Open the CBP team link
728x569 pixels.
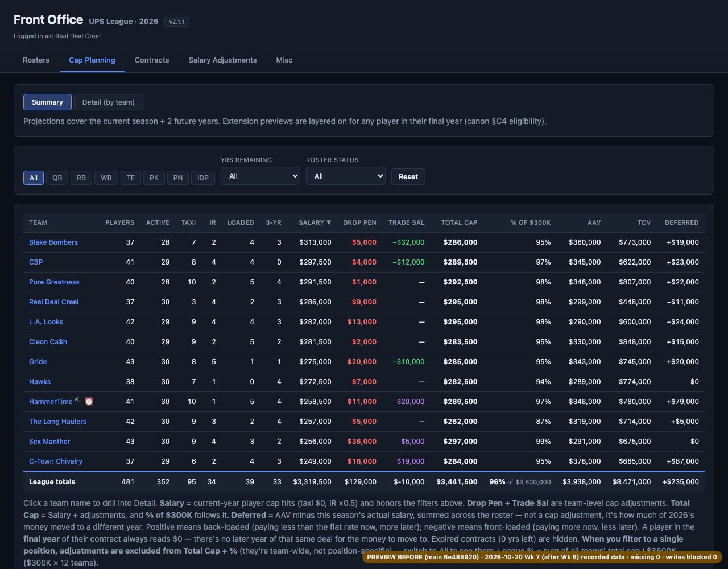(36, 262)
